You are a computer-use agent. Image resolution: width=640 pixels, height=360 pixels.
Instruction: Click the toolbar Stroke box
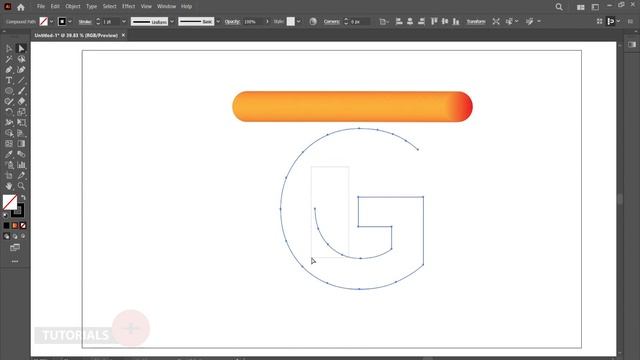(x=18, y=211)
